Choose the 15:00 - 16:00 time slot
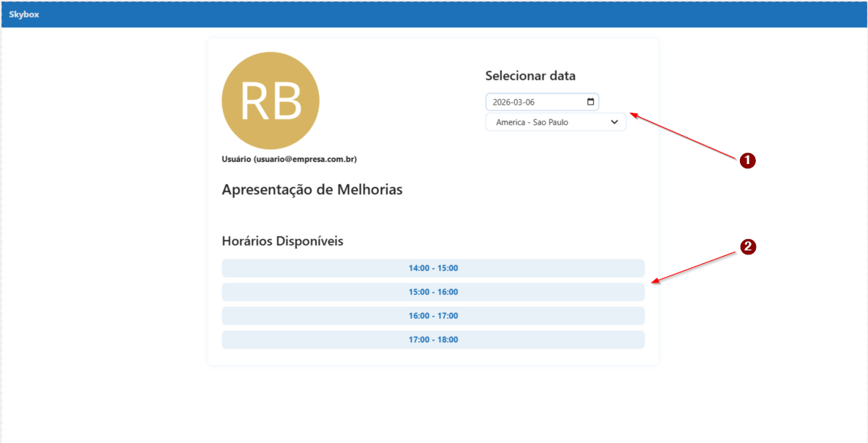 [433, 292]
